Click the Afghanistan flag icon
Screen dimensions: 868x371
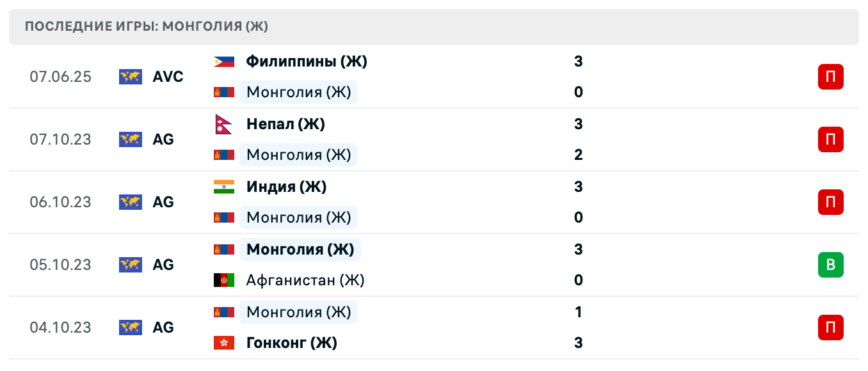click(x=223, y=280)
